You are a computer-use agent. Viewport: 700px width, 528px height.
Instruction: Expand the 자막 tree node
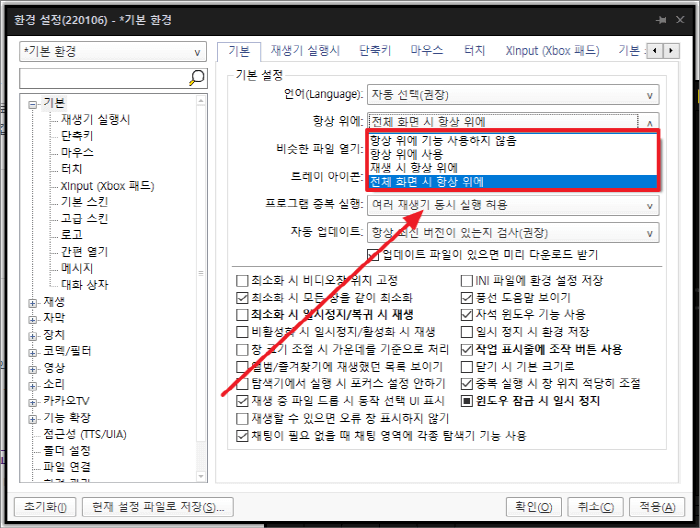(33, 320)
